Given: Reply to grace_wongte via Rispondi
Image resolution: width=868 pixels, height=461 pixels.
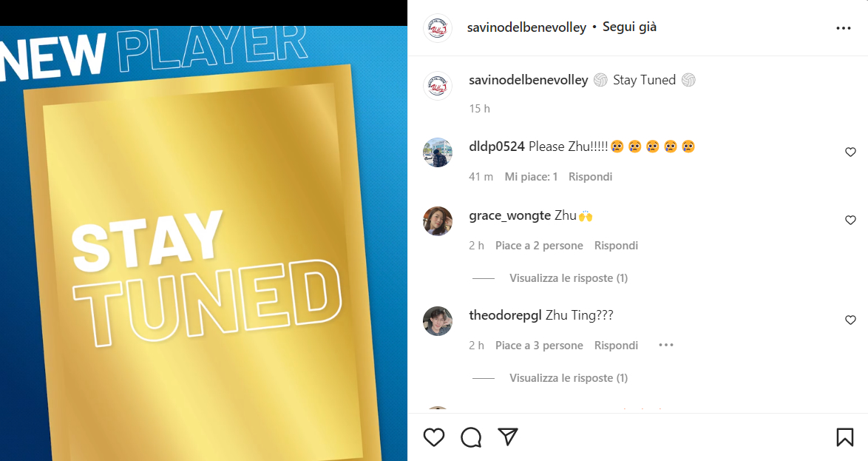Looking at the screenshot, I should pos(616,246).
